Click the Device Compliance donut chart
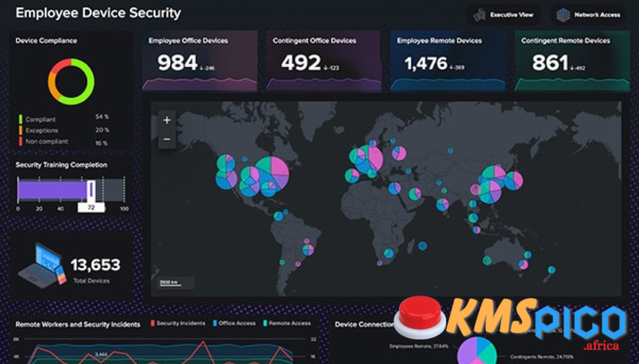Viewport: 639px width, 364px height. coord(71,81)
